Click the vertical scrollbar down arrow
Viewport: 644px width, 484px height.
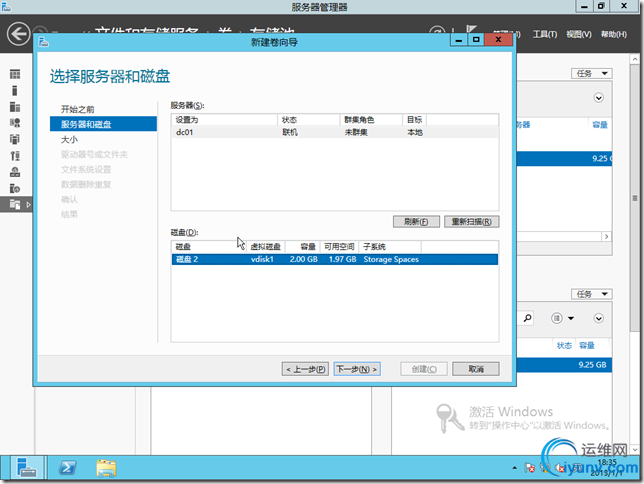coord(635,450)
